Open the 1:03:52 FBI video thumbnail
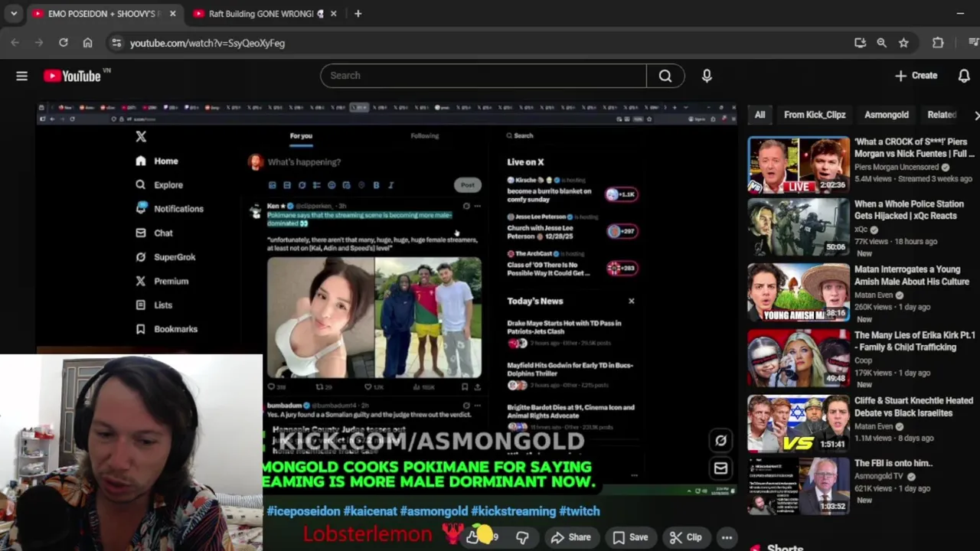Screen dimensions: 980x551 click(x=799, y=486)
